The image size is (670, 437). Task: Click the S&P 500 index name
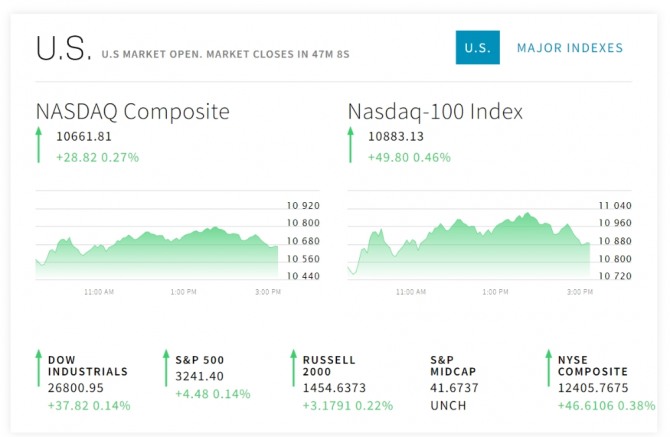(199, 360)
